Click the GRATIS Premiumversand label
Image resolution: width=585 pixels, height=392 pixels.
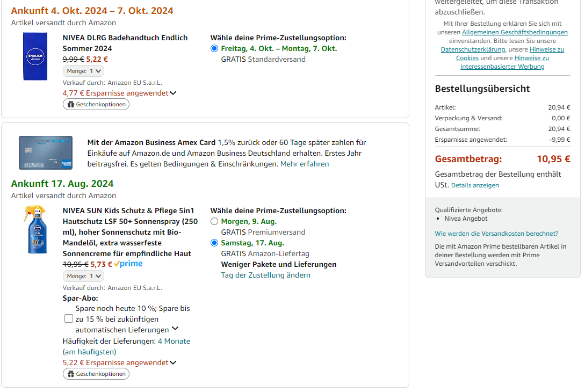pos(263,233)
